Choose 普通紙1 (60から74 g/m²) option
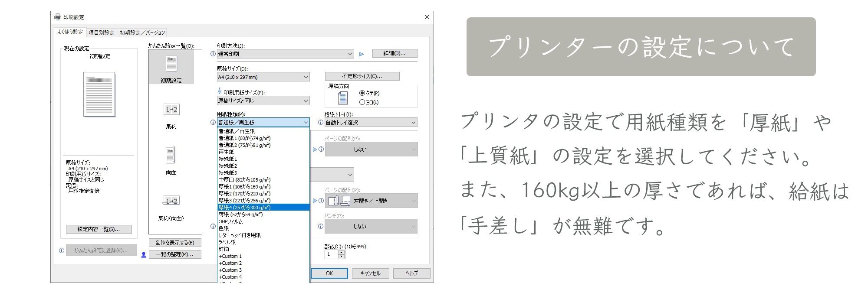 pyautogui.click(x=263, y=138)
